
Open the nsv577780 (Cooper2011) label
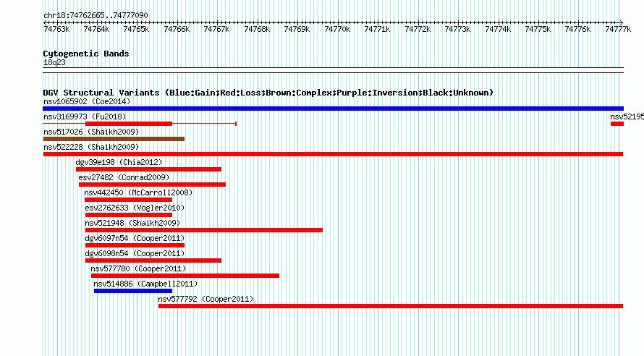(138, 268)
